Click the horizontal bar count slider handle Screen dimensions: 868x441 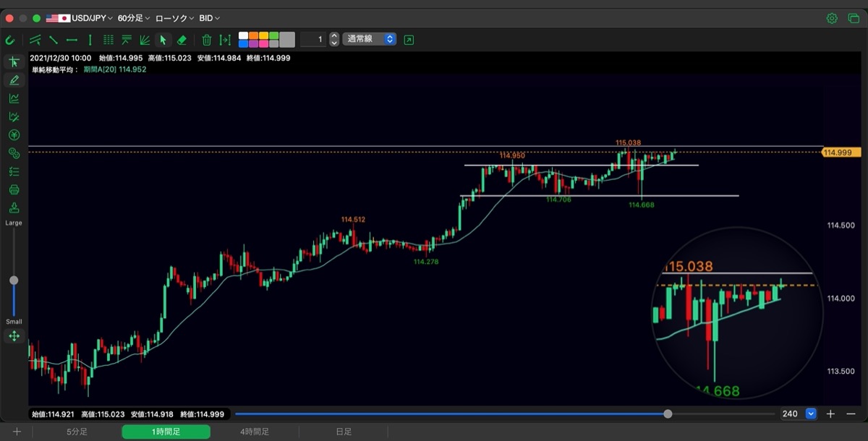668,414
